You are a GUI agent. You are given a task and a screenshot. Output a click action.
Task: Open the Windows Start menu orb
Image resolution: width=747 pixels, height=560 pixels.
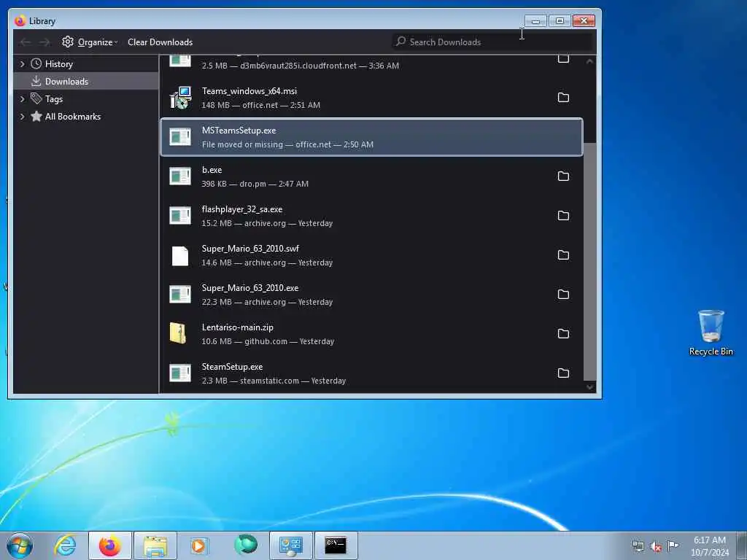(x=20, y=545)
